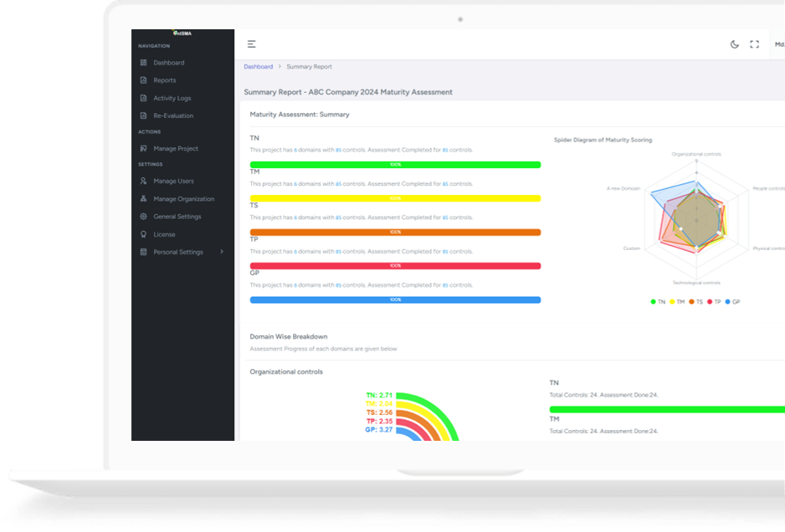Click 'Spider Diagram of Maturity Scoring' title
Screen dimensions: 785x532
point(603,141)
